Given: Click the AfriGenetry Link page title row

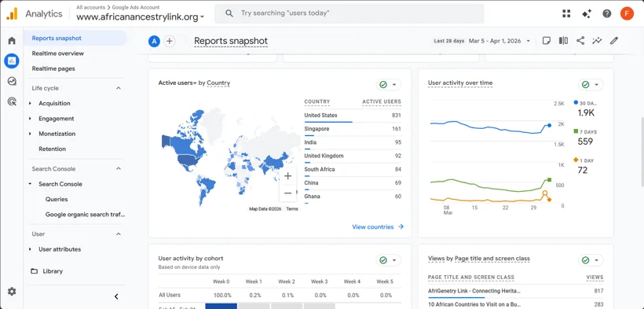Looking at the screenshot, I should [515, 291].
